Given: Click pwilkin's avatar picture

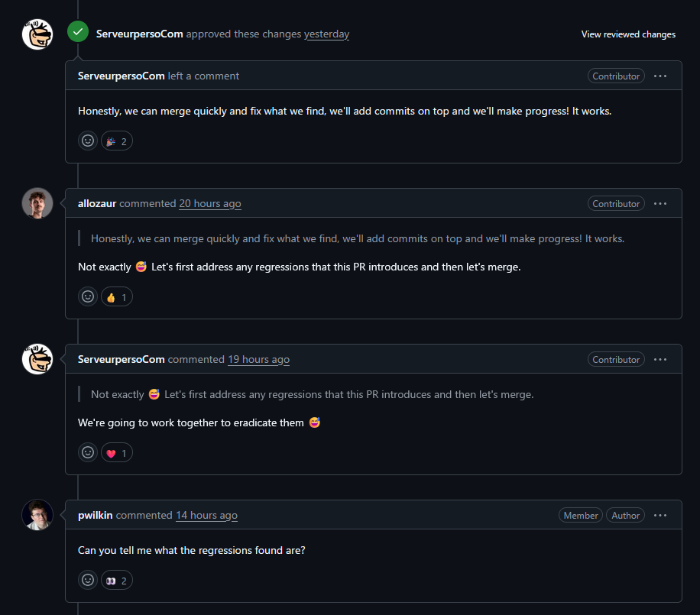Looking at the screenshot, I should (37, 515).
